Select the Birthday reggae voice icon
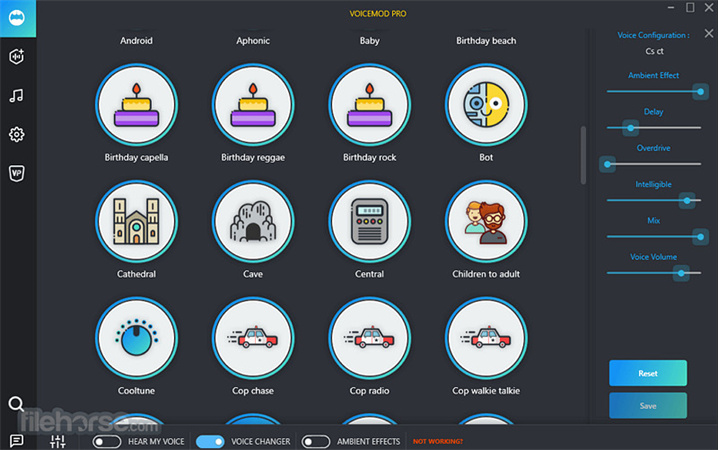The width and height of the screenshot is (718, 450). click(253, 105)
